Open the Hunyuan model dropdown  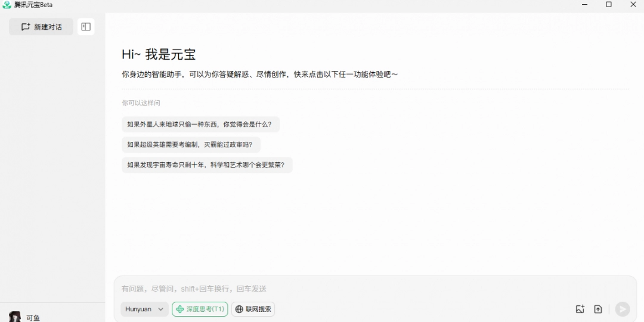coord(144,309)
